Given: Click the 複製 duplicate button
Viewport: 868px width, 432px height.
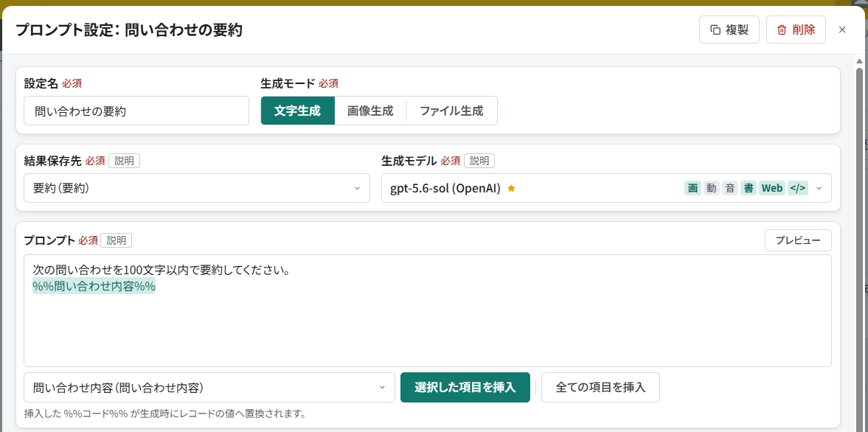Looking at the screenshot, I should pyautogui.click(x=729, y=30).
